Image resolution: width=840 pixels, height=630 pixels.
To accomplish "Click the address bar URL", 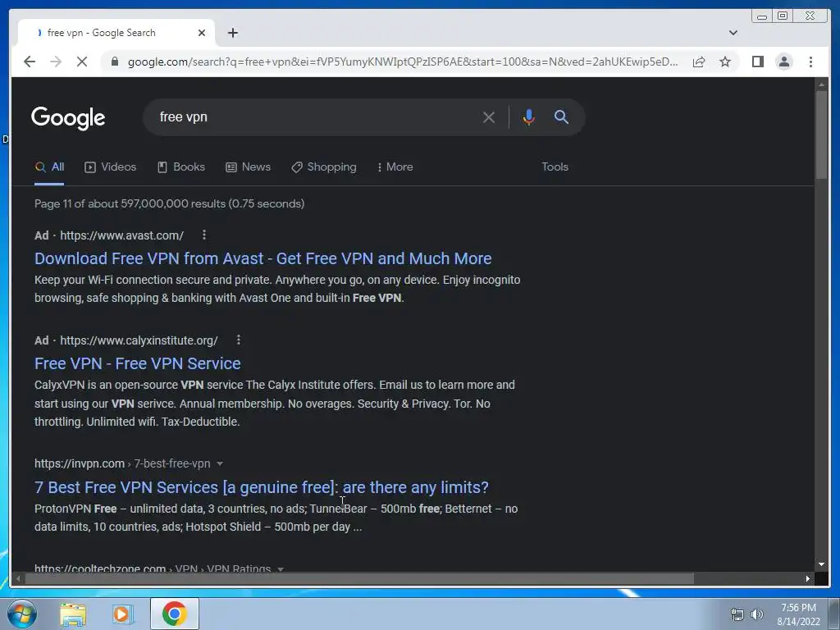I will (x=403, y=62).
